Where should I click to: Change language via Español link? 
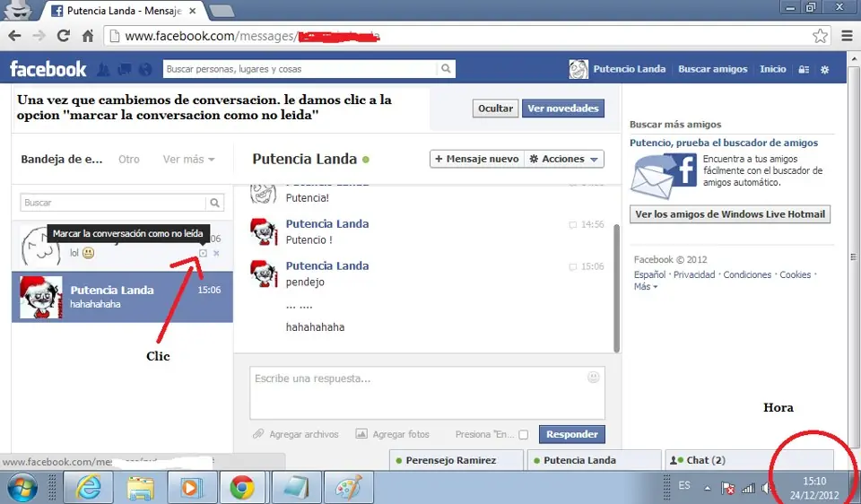point(649,274)
